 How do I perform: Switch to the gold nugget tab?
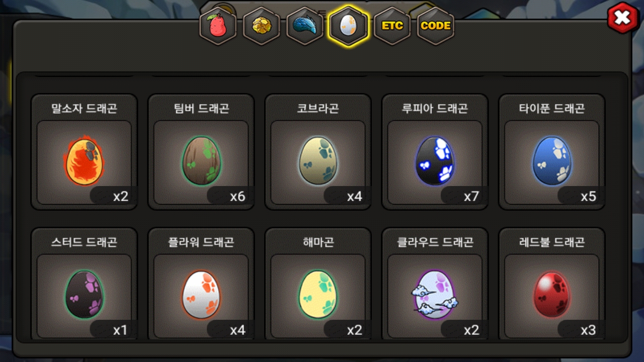(x=261, y=26)
